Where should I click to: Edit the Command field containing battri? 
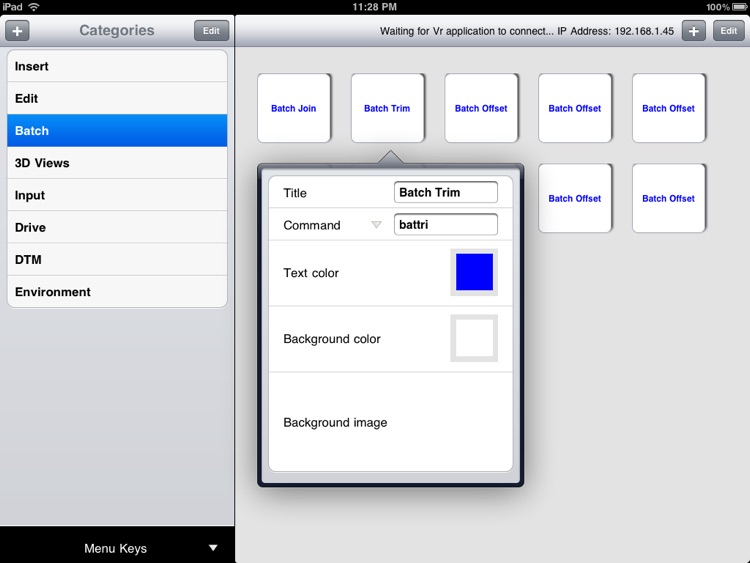pyautogui.click(x=446, y=224)
